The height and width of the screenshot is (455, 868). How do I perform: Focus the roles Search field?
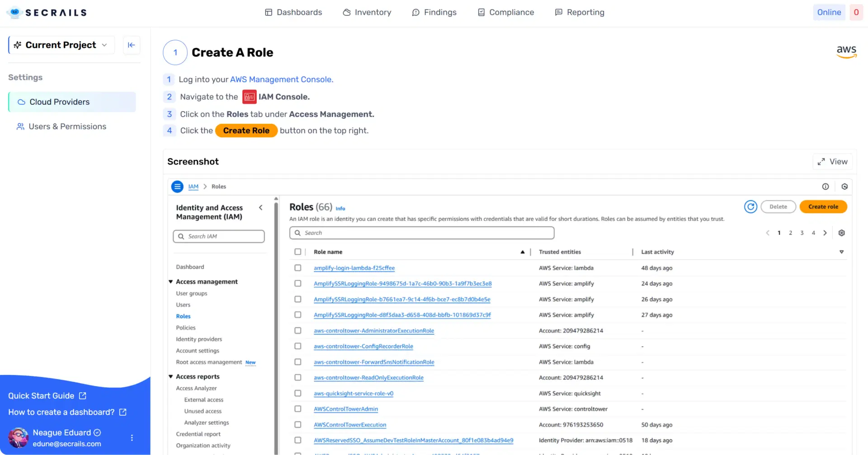click(422, 233)
